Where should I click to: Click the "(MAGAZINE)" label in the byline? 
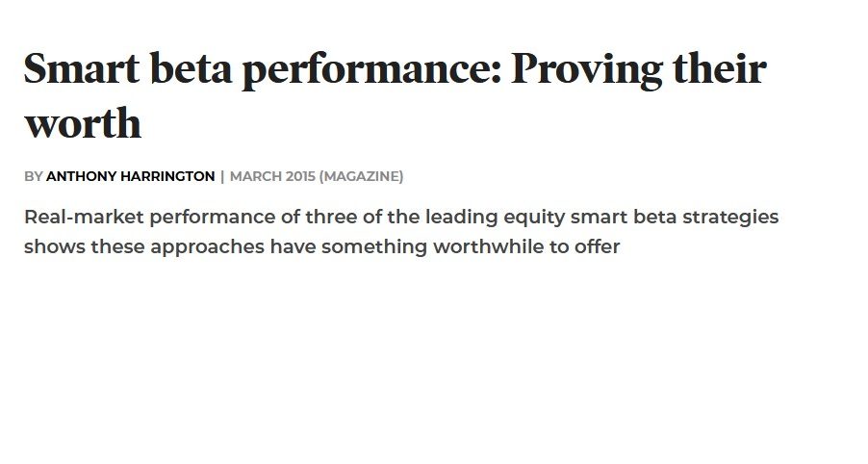(361, 177)
